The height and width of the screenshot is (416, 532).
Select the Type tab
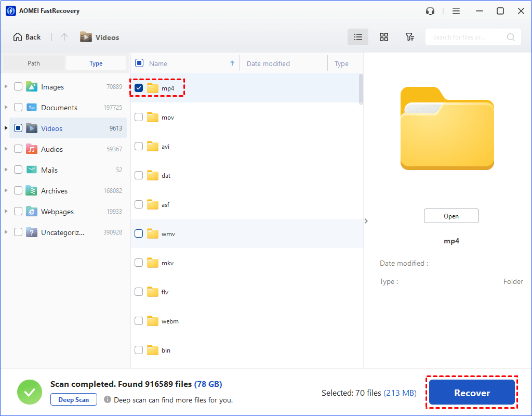tap(96, 63)
